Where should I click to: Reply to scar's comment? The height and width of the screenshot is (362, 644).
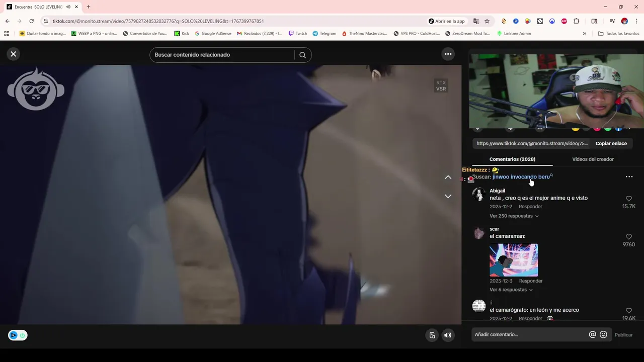click(x=530, y=281)
